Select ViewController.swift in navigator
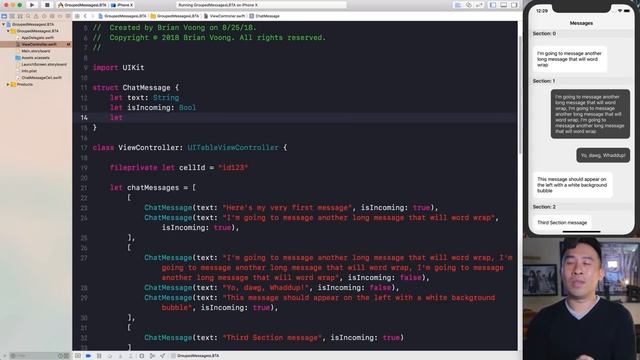 click(36, 44)
